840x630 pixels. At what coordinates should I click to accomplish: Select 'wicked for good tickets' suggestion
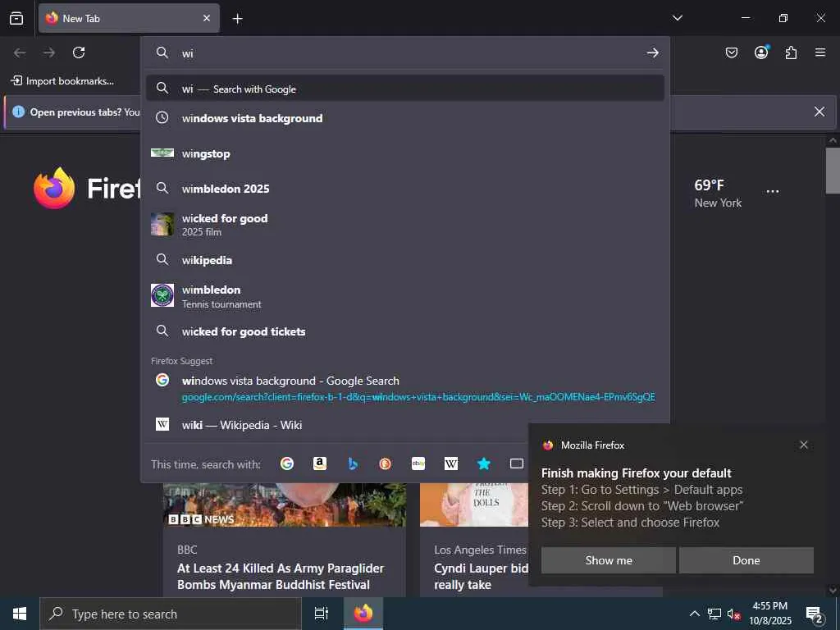tap(405, 331)
